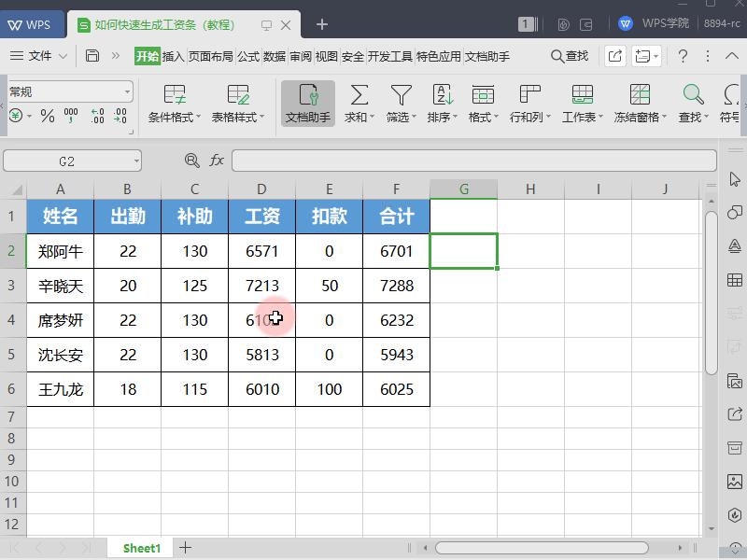Image resolution: width=747 pixels, height=560 pixels.
Task: Open the 格式 format tool
Action: pos(483,104)
